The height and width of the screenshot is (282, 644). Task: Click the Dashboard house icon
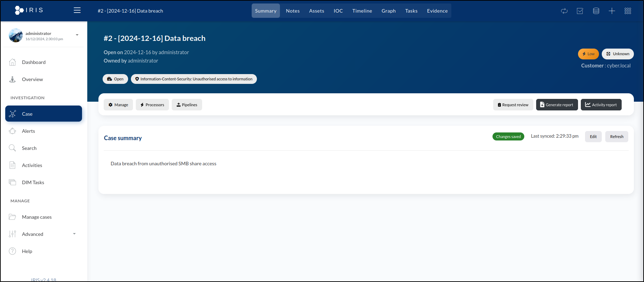(13, 62)
